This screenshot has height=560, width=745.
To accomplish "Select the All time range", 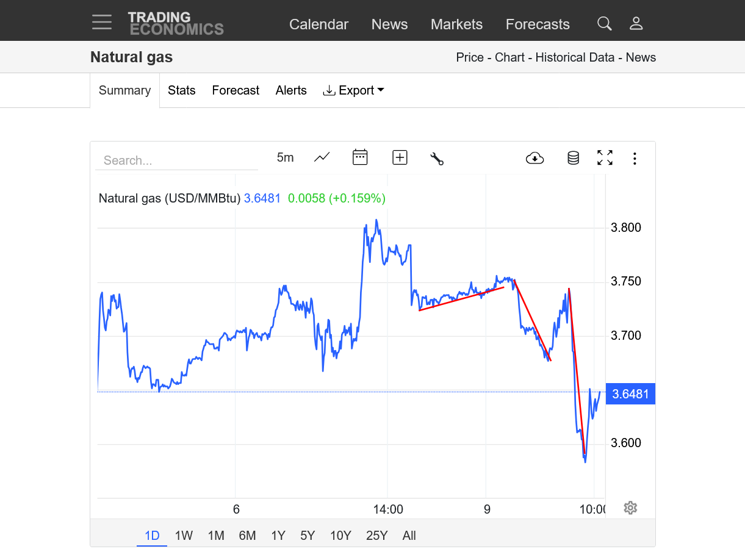I will 409,536.
